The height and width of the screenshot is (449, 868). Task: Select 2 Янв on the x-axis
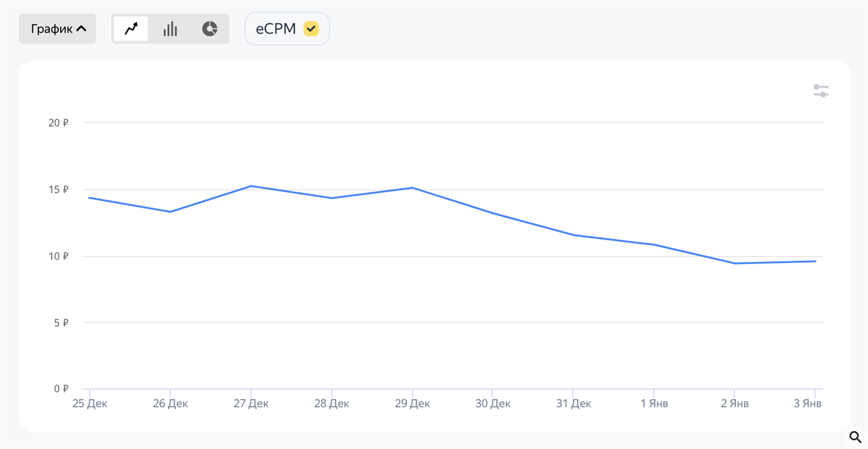[x=735, y=403]
